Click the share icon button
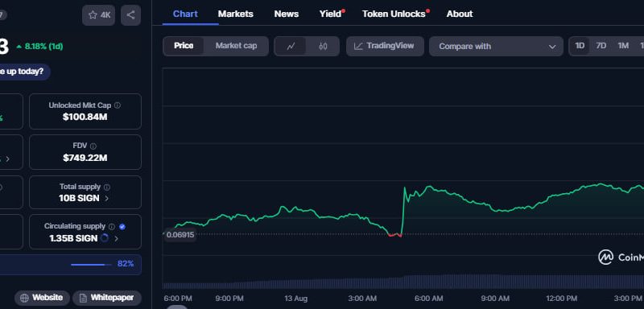The width and height of the screenshot is (644, 309). 130,15
